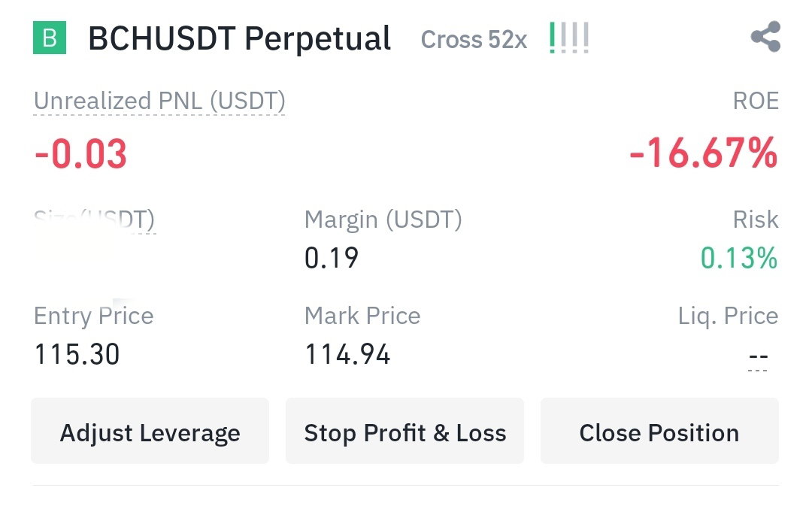The width and height of the screenshot is (812, 524).
Task: Tap the Unrealized PNL (USDT) label
Action: pyautogui.click(x=159, y=101)
